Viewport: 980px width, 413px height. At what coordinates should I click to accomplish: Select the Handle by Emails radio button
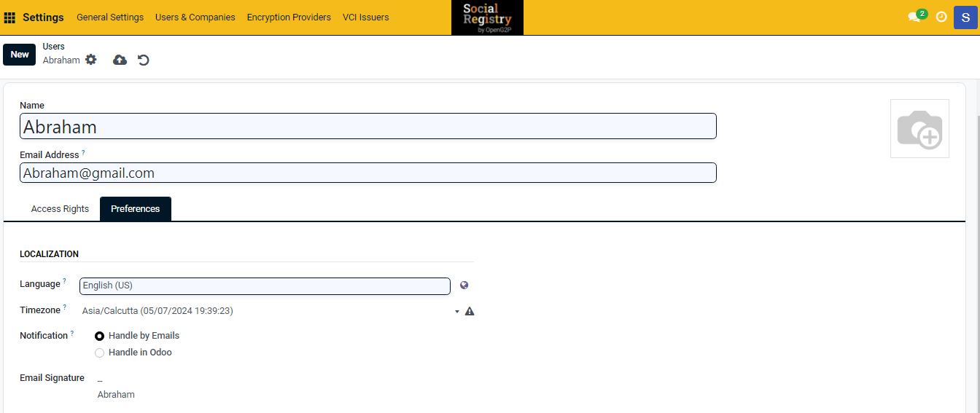[100, 336]
